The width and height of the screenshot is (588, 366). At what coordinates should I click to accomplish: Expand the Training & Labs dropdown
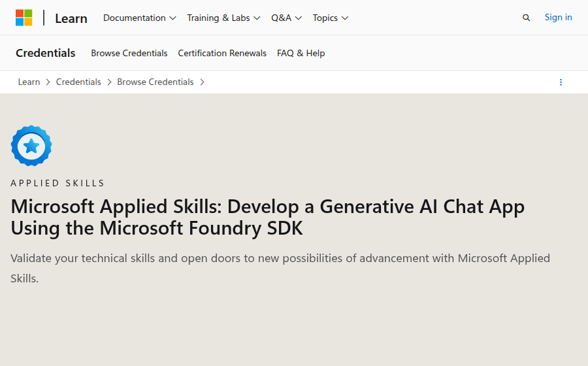click(x=223, y=18)
